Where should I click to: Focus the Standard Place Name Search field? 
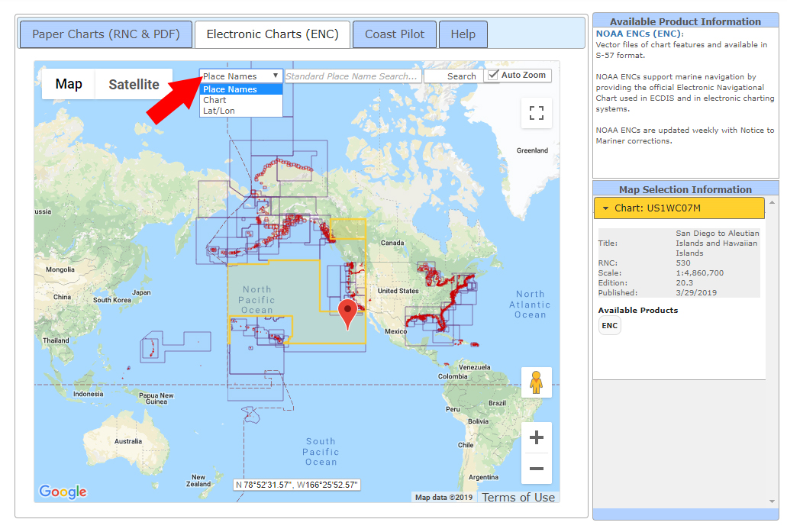(x=353, y=76)
